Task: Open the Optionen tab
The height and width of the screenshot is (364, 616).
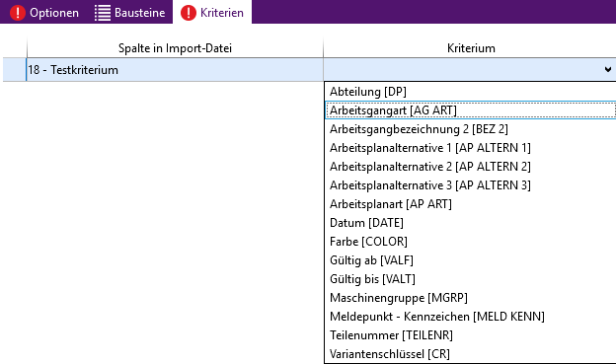Action: 44,12
